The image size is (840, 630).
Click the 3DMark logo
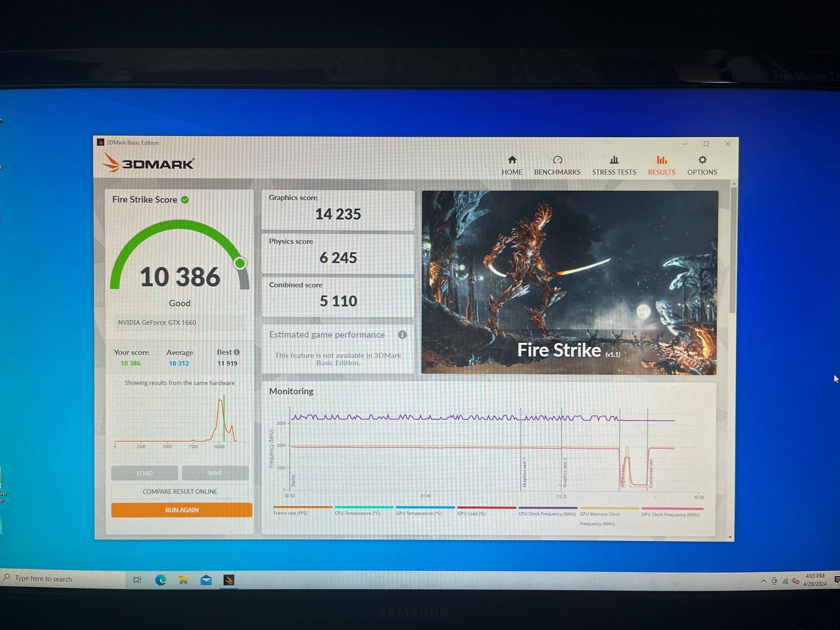click(x=148, y=163)
